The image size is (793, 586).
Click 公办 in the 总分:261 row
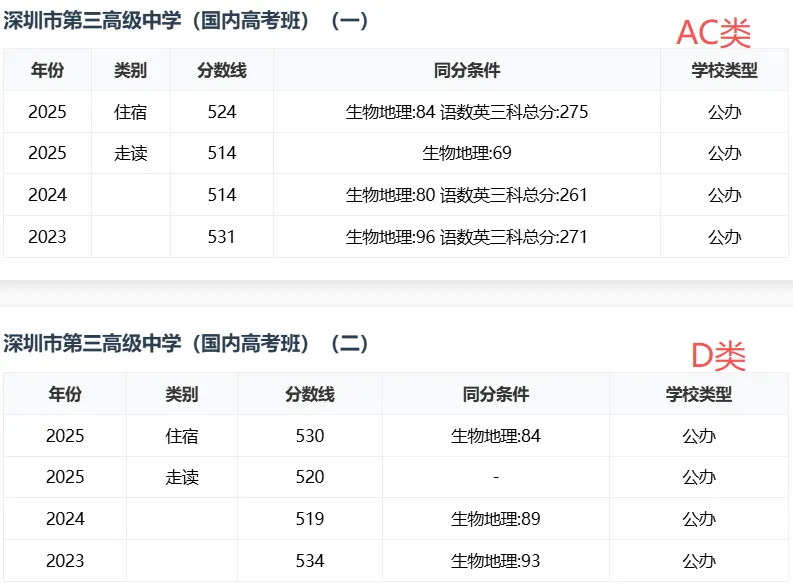point(724,195)
